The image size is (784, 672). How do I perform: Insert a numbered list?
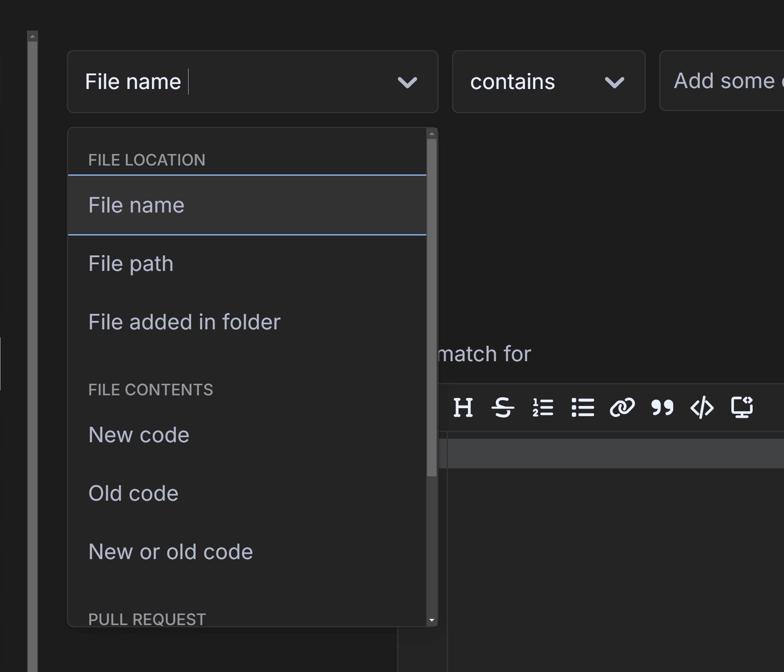click(543, 407)
